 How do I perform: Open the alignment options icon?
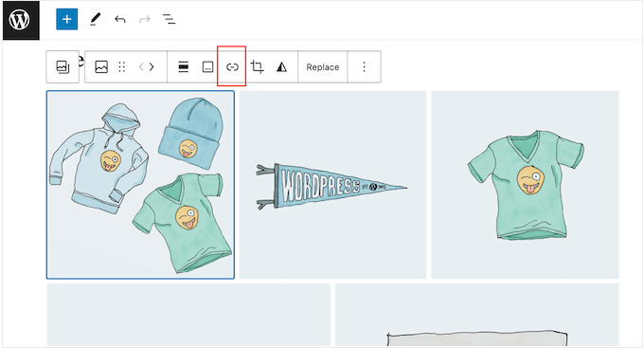tap(183, 67)
